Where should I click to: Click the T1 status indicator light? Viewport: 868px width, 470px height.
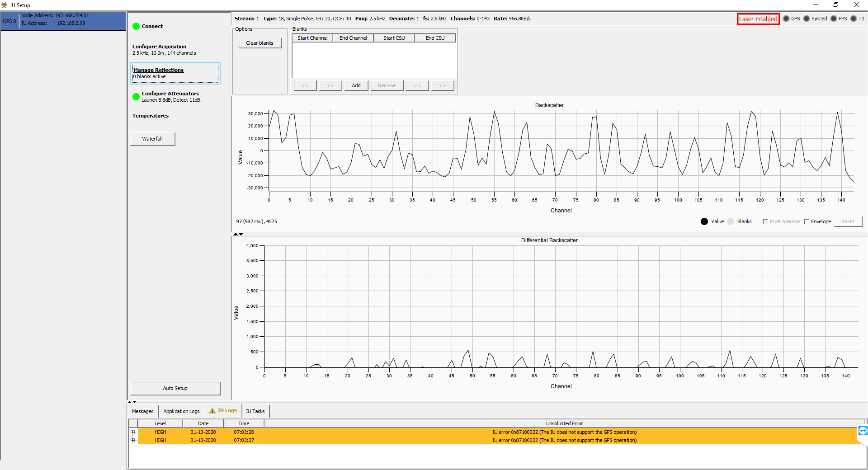854,19
